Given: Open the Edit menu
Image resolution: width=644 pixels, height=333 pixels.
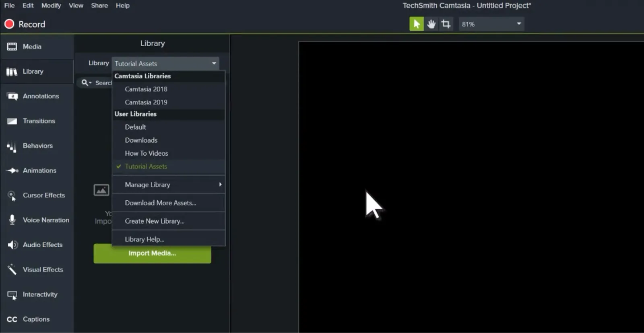Looking at the screenshot, I should (x=28, y=6).
